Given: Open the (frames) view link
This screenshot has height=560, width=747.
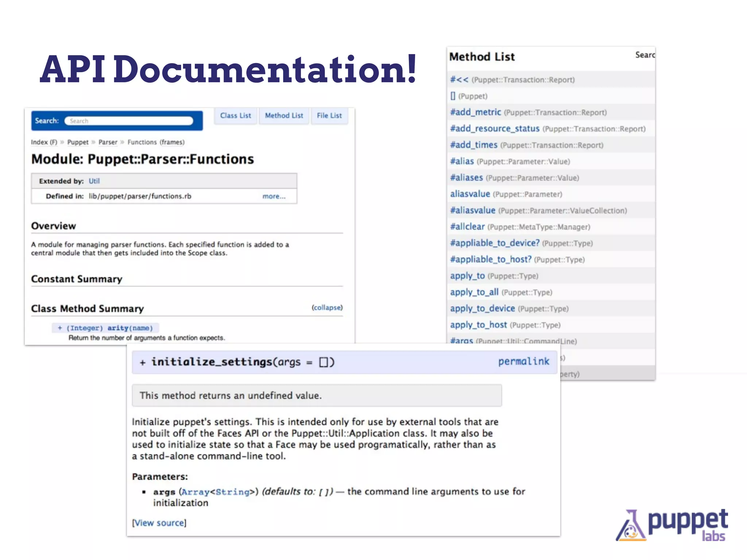Looking at the screenshot, I should click(x=173, y=142).
